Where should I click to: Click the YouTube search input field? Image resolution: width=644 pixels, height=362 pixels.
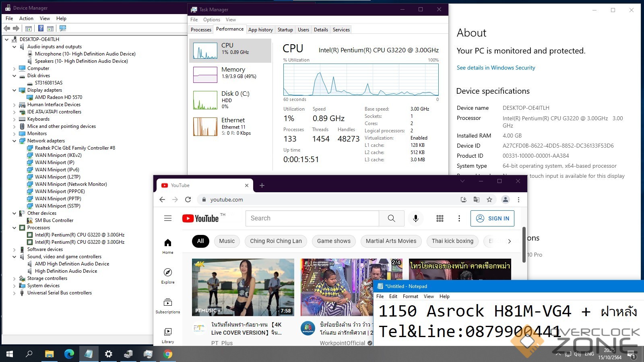(312, 218)
